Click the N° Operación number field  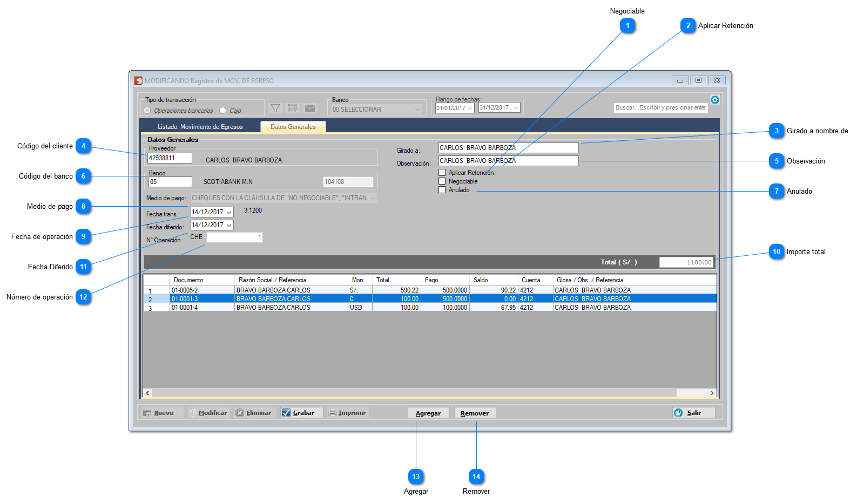click(234, 237)
